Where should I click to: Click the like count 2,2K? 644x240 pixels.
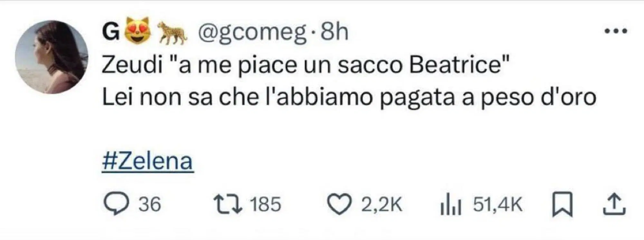(382, 205)
